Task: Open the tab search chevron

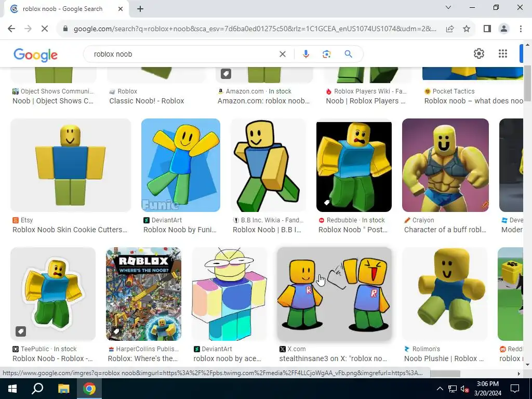Action: [x=448, y=7]
